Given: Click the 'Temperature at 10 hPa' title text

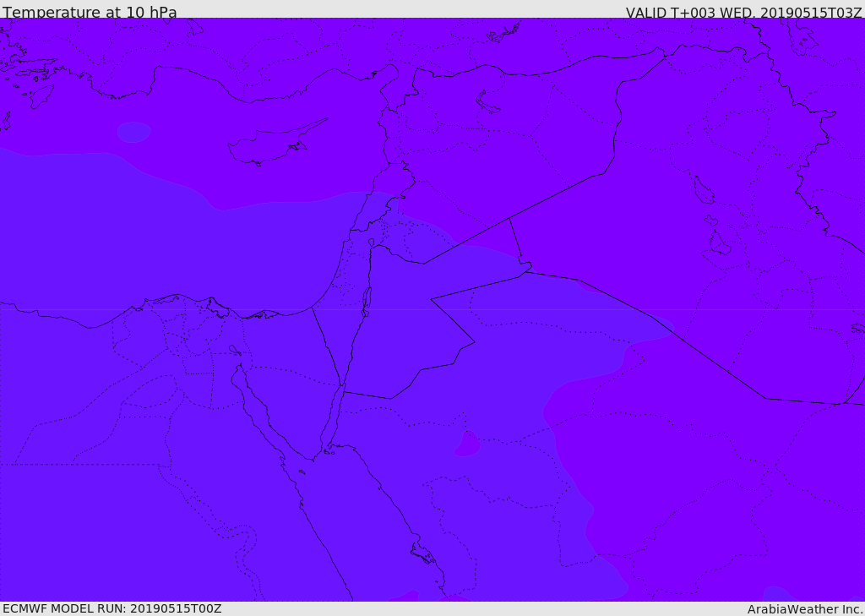Looking at the screenshot, I should tap(90, 12).
